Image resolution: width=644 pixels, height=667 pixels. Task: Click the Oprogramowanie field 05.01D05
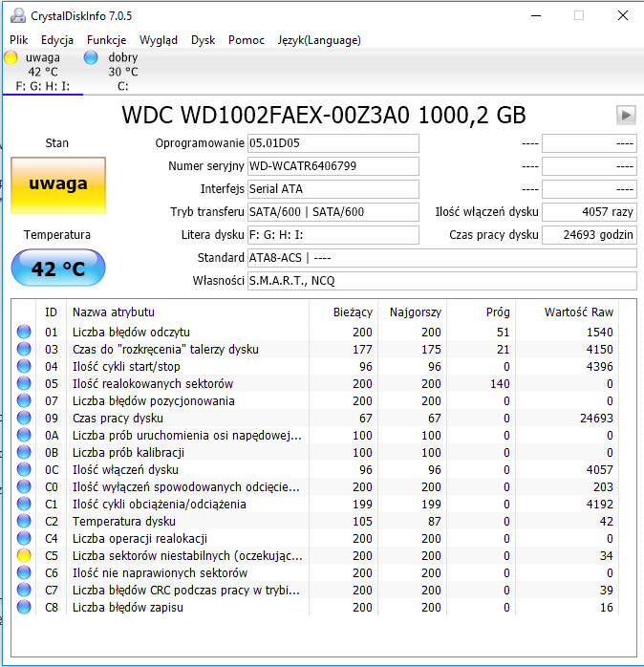(333, 143)
